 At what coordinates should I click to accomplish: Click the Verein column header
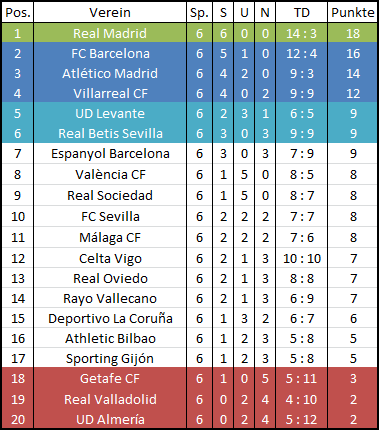click(x=110, y=13)
